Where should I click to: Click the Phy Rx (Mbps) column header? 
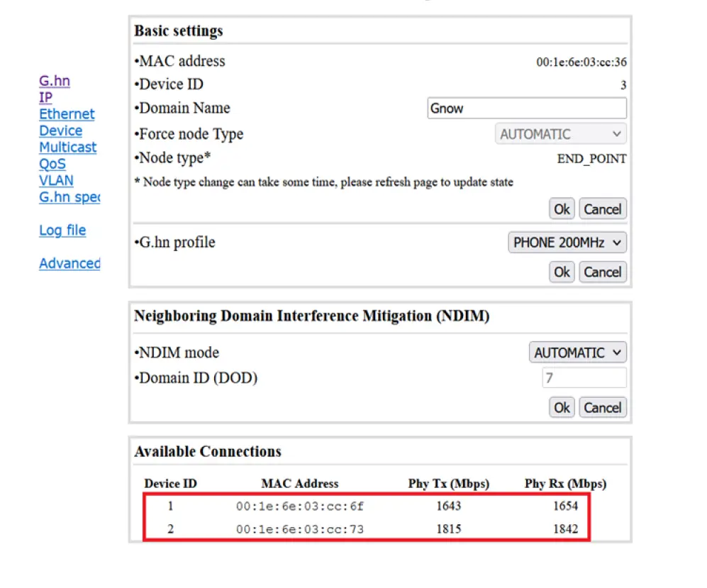565,484
